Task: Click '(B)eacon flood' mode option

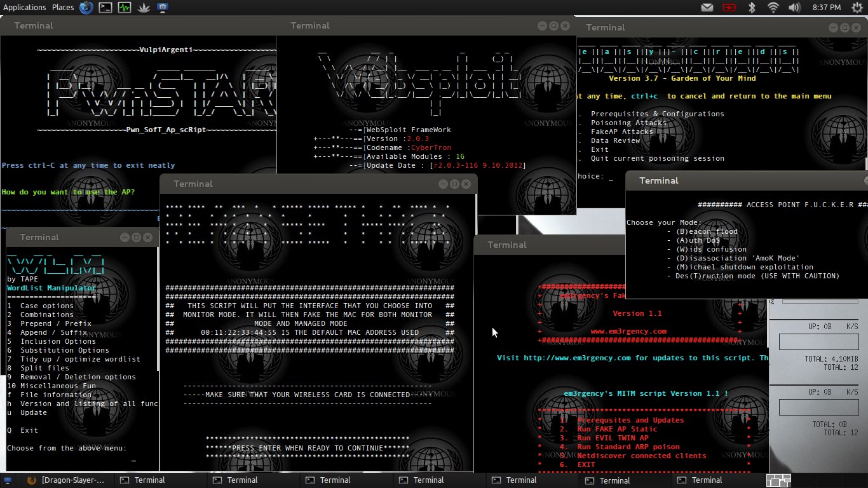Action: pyautogui.click(x=707, y=231)
